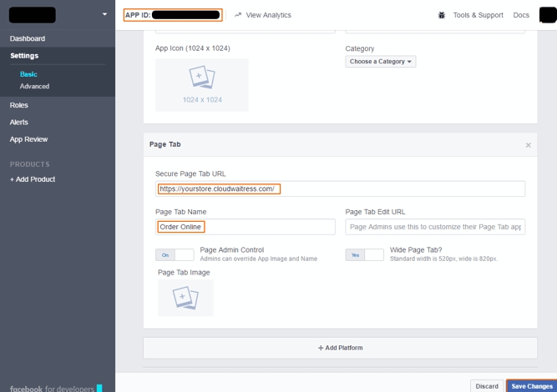
Task: Click the Secure Page Tab URL field
Action: [x=340, y=188]
